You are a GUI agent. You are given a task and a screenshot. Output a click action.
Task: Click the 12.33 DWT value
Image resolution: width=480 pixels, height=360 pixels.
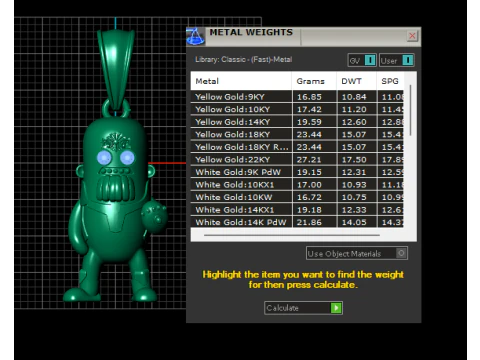point(354,210)
